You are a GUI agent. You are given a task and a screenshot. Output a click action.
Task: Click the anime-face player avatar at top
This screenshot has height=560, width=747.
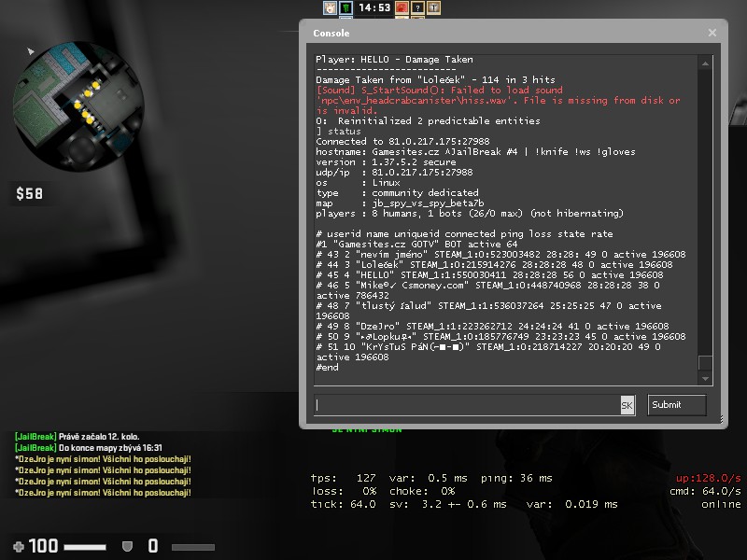(330, 7)
